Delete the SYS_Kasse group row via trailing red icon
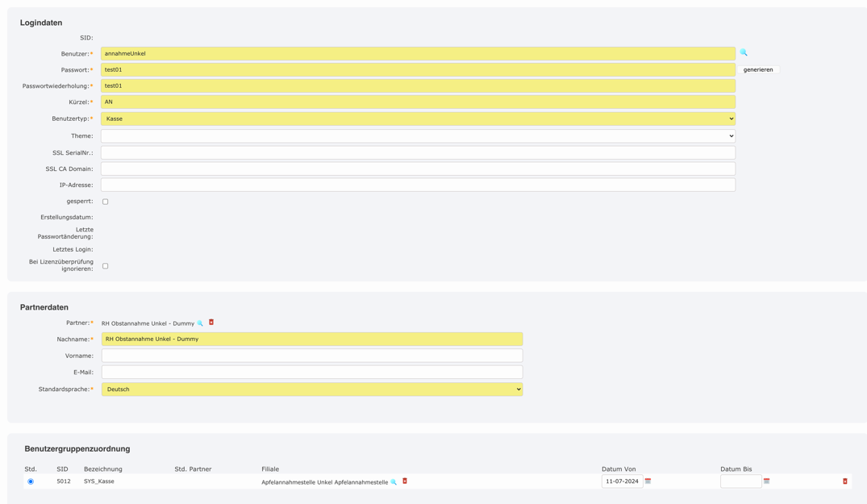Screen dimensions: 867x504 [844, 481]
